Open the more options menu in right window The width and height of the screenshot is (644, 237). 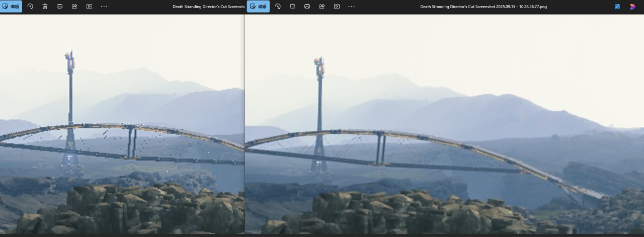[x=351, y=7]
